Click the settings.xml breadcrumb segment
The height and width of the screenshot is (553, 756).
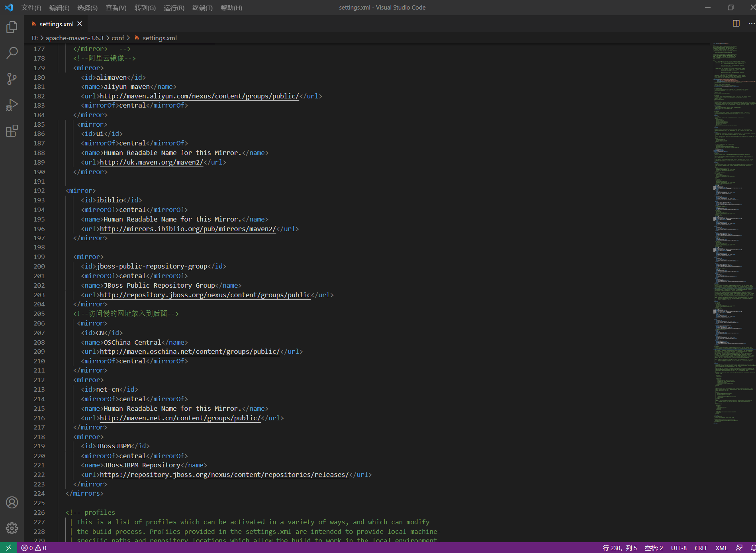point(156,38)
